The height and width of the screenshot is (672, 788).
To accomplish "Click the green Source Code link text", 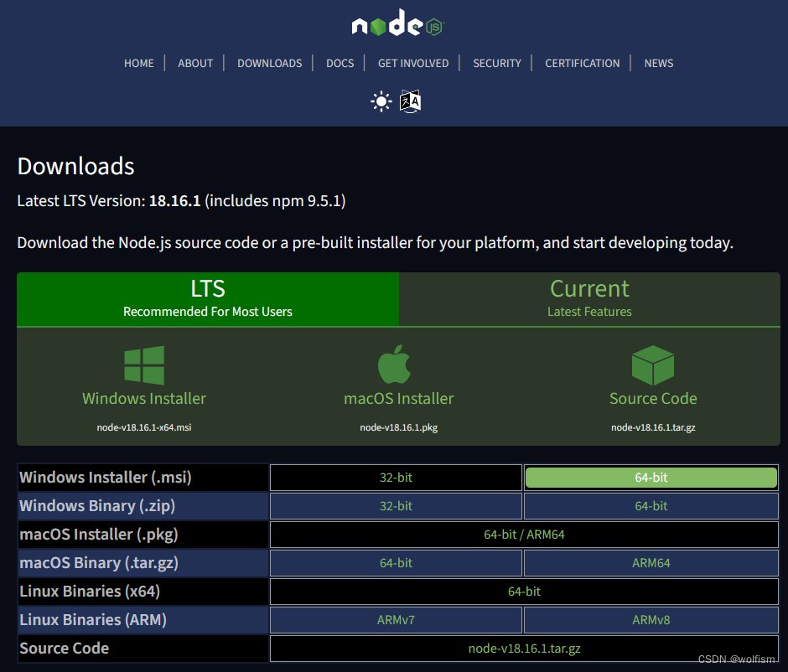I will (653, 398).
